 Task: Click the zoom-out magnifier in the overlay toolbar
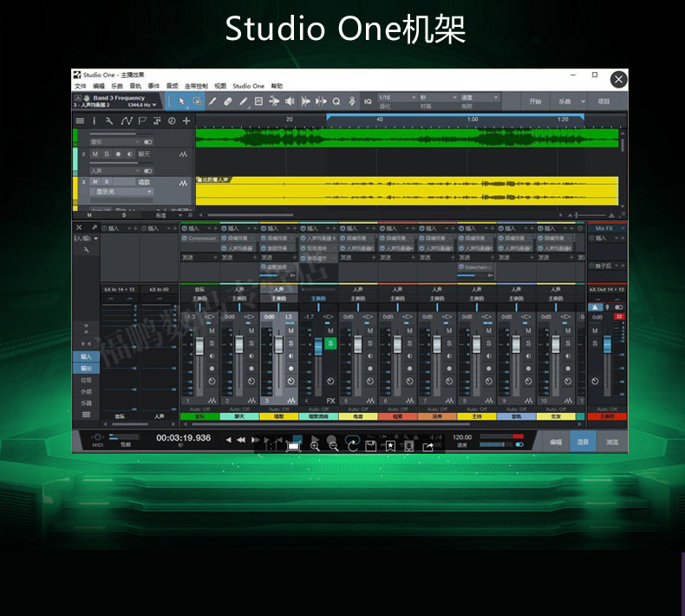[x=333, y=446]
